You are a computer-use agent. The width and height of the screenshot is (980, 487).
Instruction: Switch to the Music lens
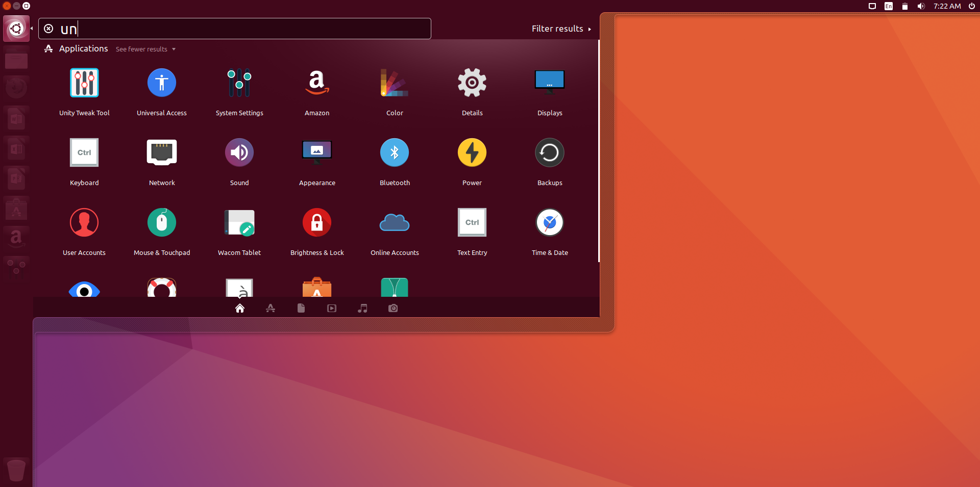coord(362,308)
